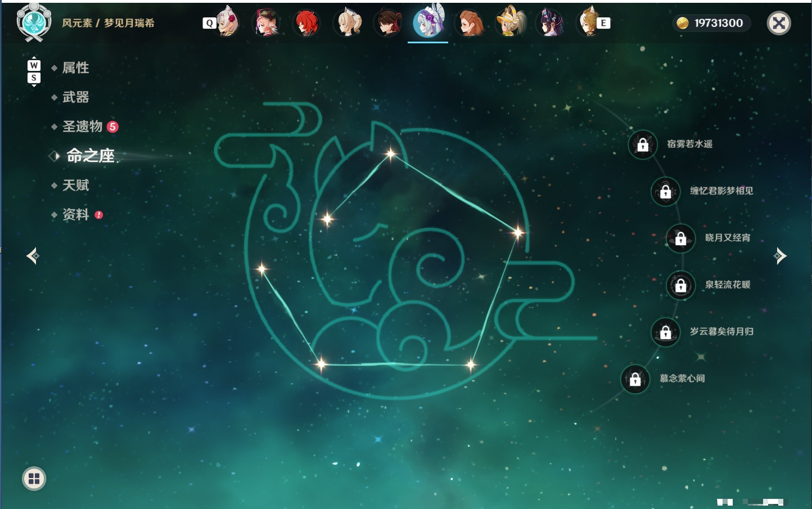The image size is (812, 509).
Task: Click the Mora balance 19731300
Action: pyautogui.click(x=711, y=23)
